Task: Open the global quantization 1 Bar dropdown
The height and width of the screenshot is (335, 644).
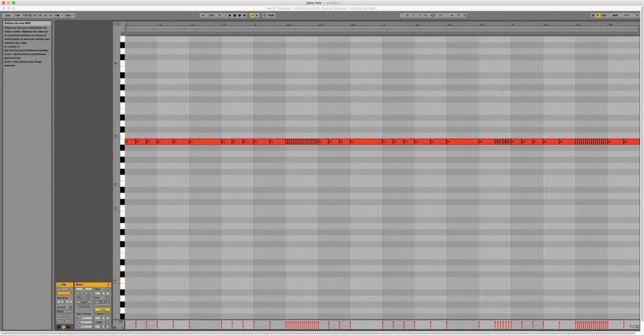Action: [x=68, y=15]
